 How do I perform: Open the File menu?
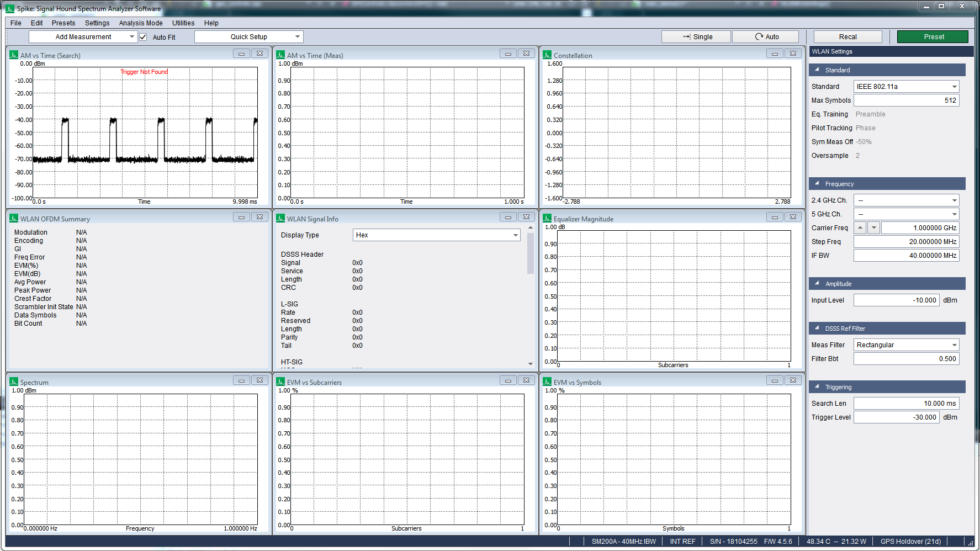pyautogui.click(x=16, y=23)
